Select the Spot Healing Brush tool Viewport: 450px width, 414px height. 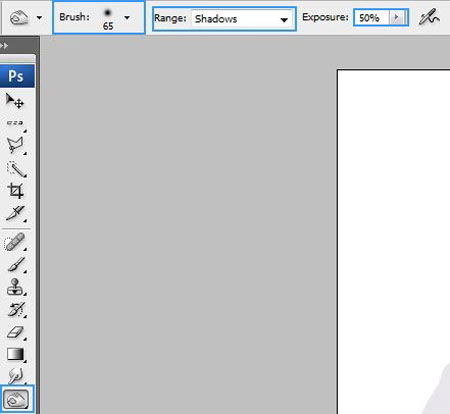click(x=15, y=242)
